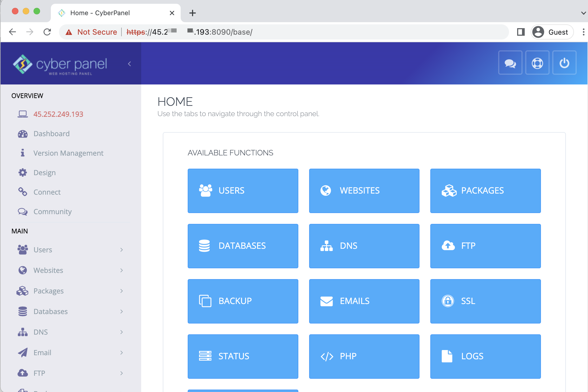Screen dimensions: 588x392
Task: Click the sidebar Email paper plane icon
Action: (x=23, y=352)
